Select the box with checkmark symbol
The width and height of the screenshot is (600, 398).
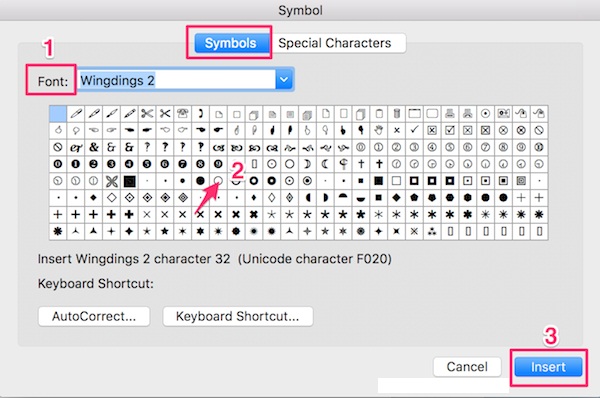(450, 130)
